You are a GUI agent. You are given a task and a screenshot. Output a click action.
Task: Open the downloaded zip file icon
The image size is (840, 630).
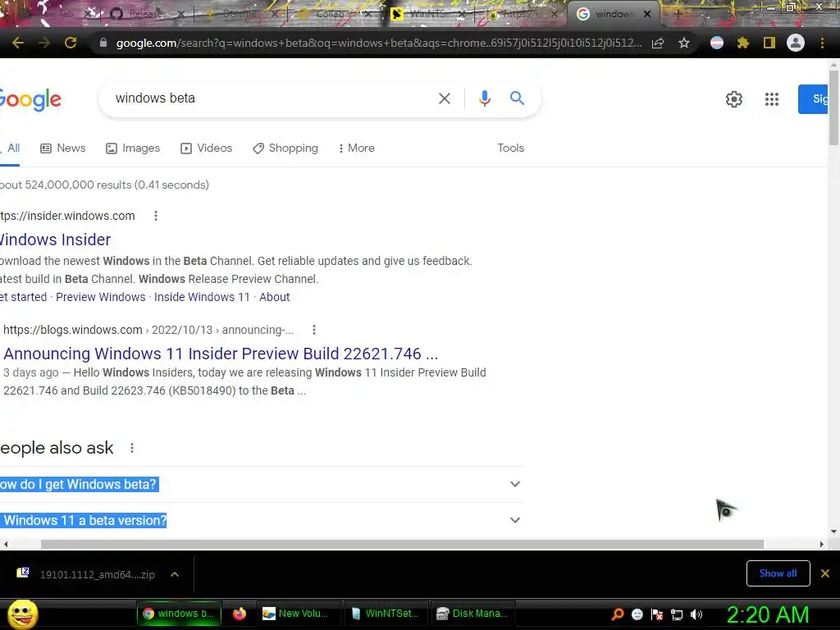point(22,573)
